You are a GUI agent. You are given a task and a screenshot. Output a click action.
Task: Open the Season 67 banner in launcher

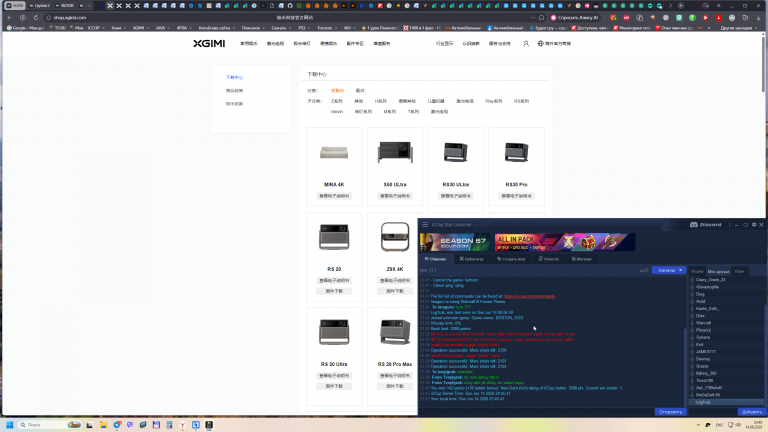(x=455, y=242)
